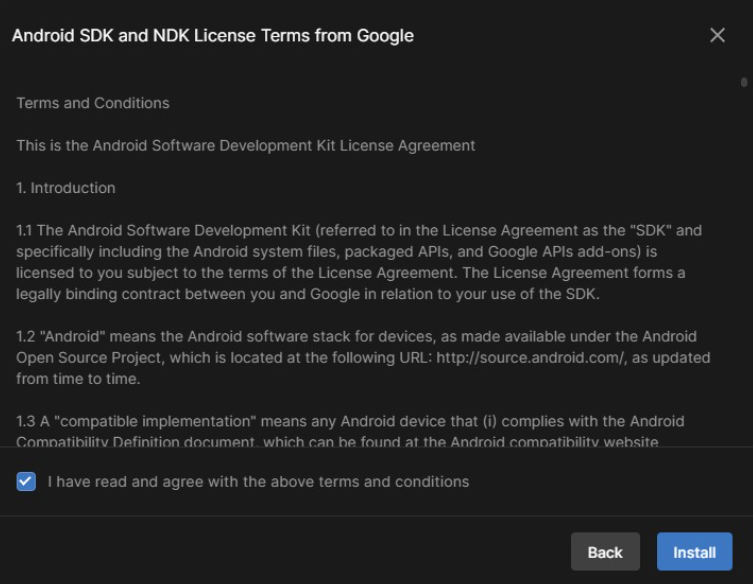Click paragraph 1.1 about the SDK license
Image resolution: width=753 pixels, height=584 pixels.
359,262
